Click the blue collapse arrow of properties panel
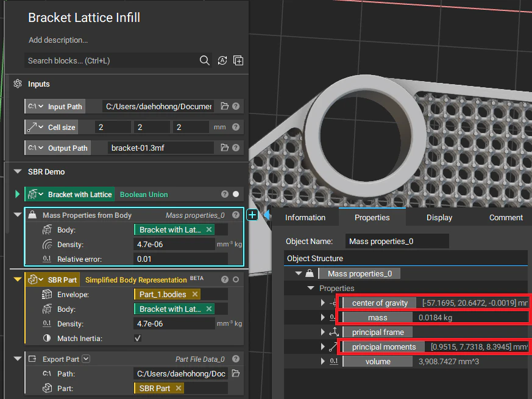 click(x=267, y=215)
